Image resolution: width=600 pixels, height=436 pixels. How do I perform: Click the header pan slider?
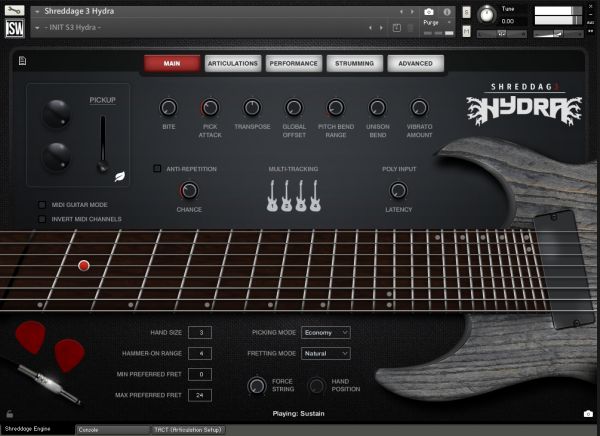click(502, 34)
